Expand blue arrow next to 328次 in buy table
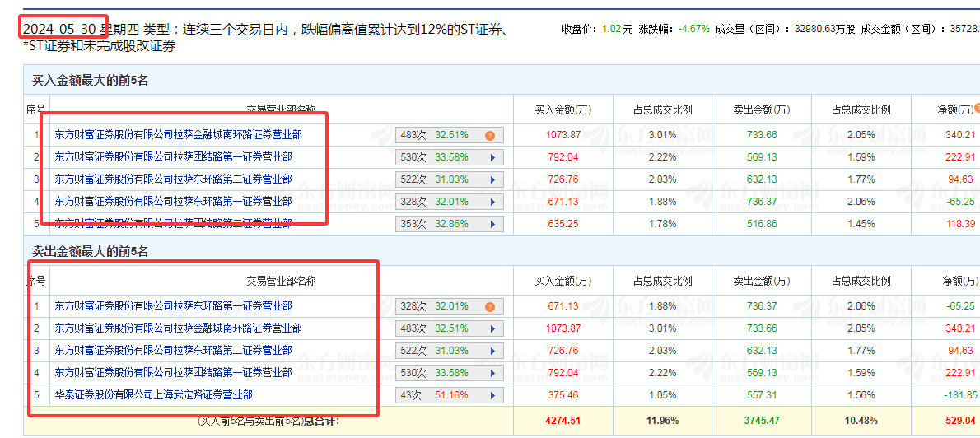 492,202
